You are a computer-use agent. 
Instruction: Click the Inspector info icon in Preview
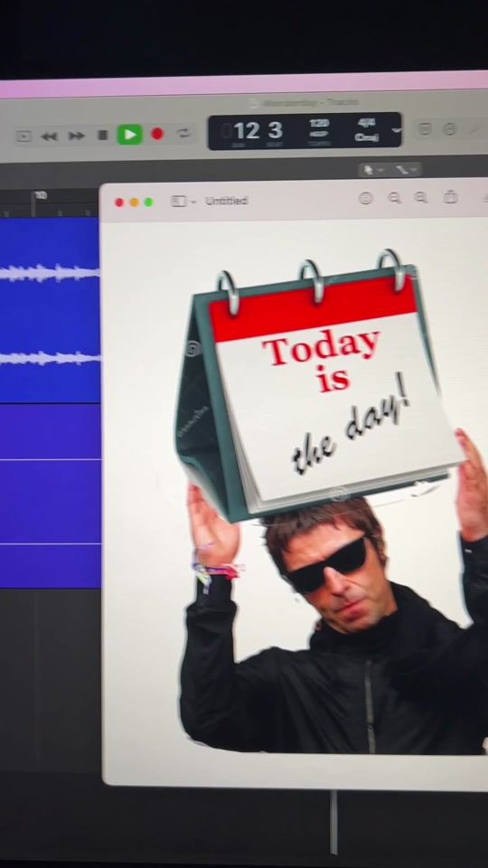click(x=366, y=198)
